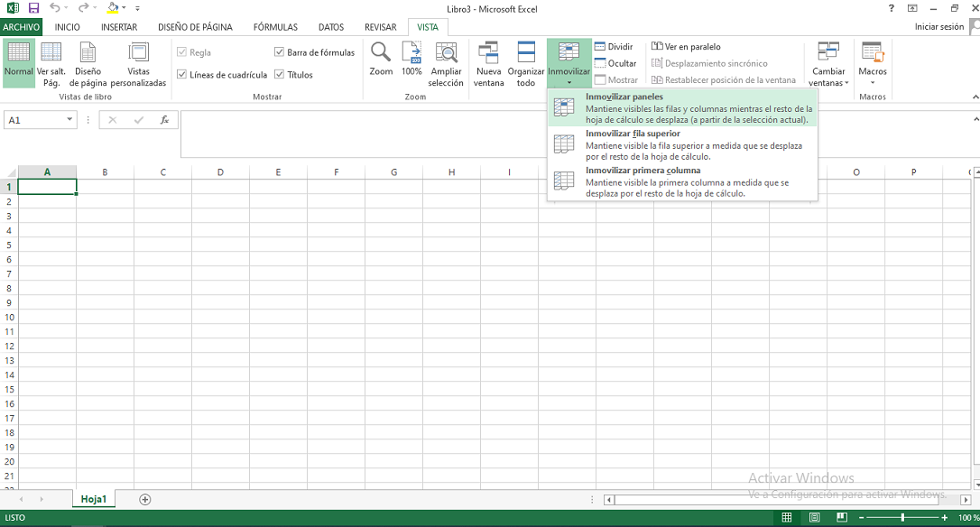Expand the formula bar

click(x=975, y=119)
